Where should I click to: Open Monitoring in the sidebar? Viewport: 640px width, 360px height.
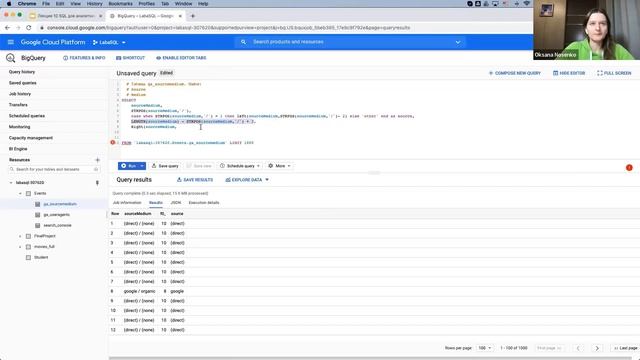(20, 127)
